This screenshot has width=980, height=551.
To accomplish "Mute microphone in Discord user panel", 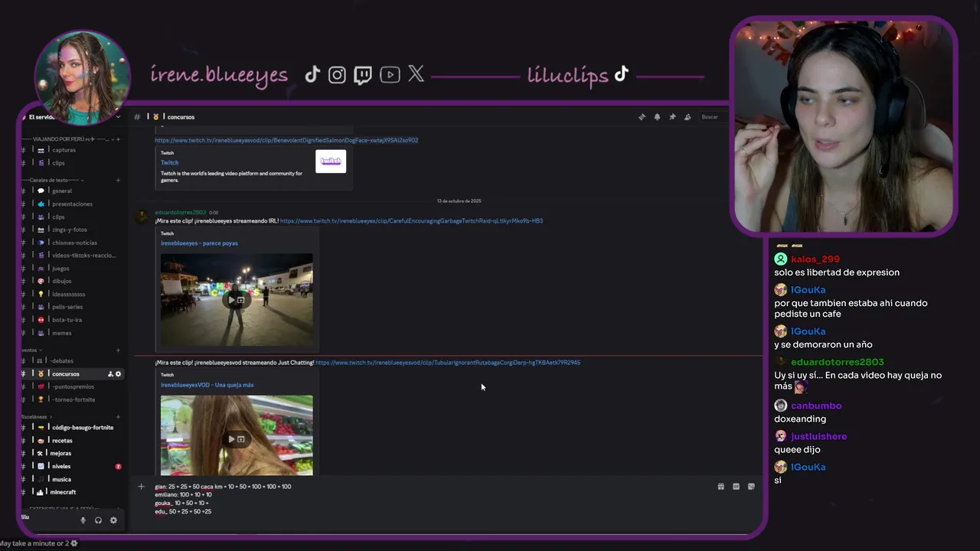I will point(83,520).
